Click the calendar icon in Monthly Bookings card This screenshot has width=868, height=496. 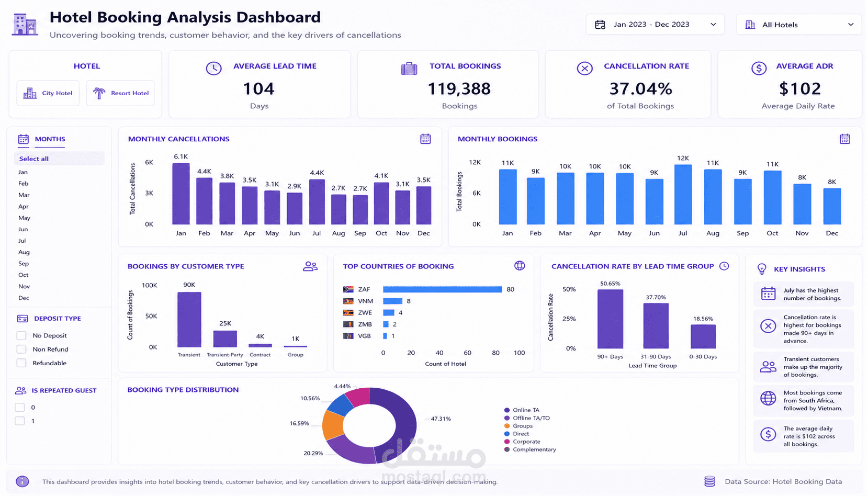(845, 139)
